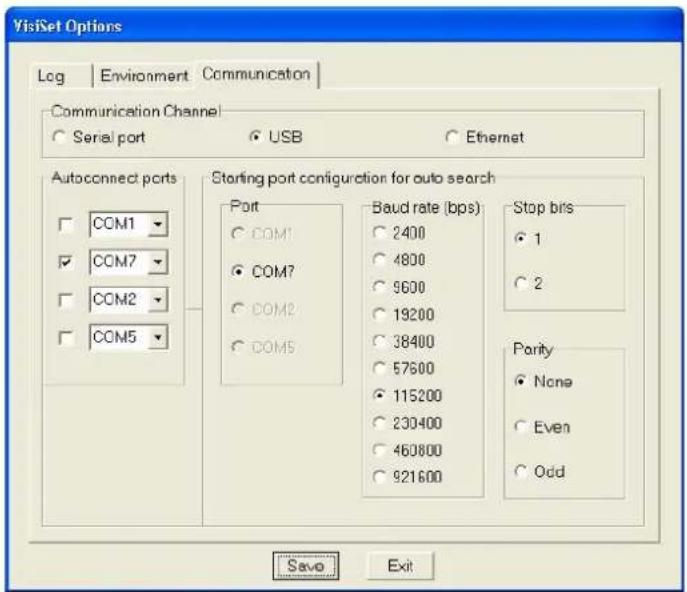This screenshot has height=592, width=687.
Task: Open the COM7 port dropdown arrow
Action: tap(158, 262)
